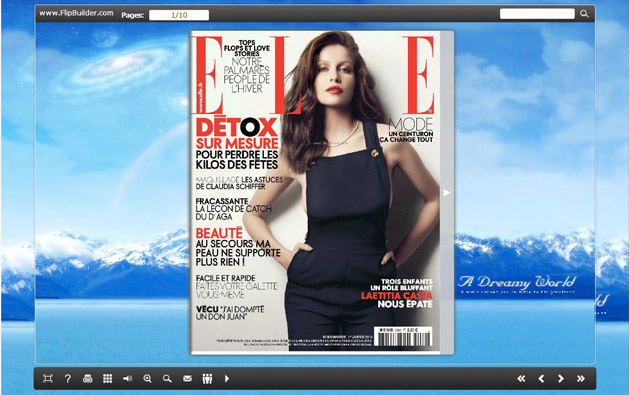This screenshot has height=395, width=630.
Task: Share by email envelope icon
Action: coord(187,379)
